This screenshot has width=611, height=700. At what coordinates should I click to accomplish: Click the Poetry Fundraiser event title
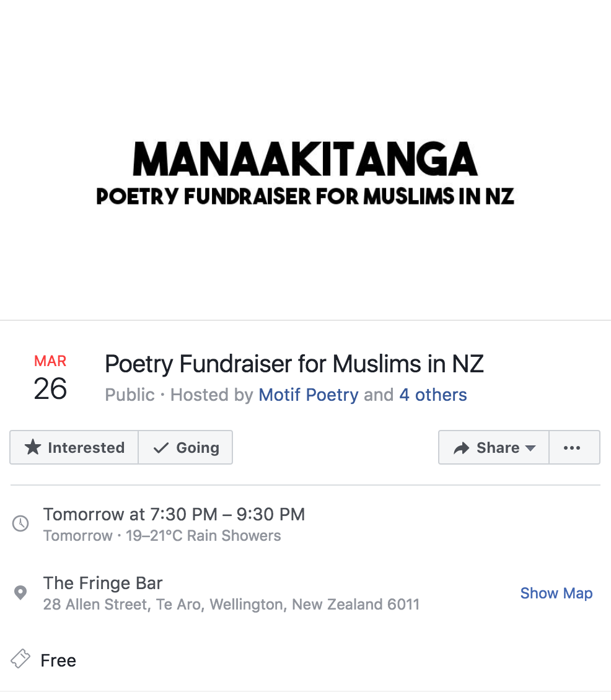click(294, 364)
